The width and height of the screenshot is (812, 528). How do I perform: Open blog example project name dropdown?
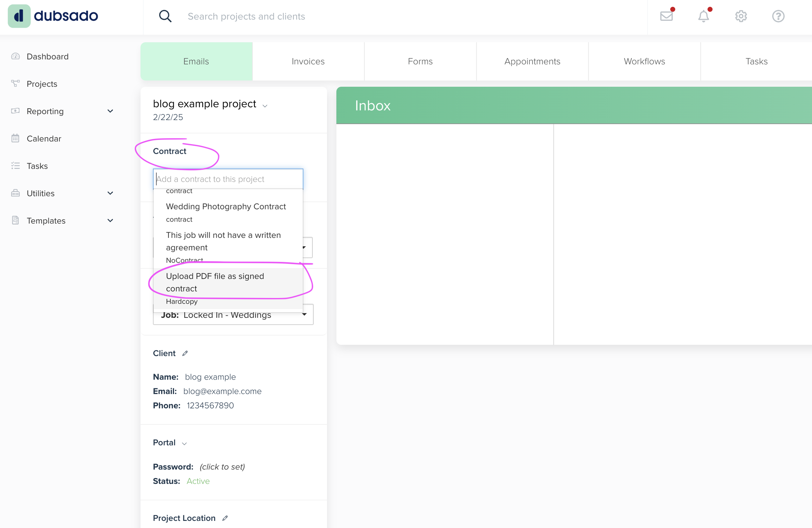pos(265,106)
